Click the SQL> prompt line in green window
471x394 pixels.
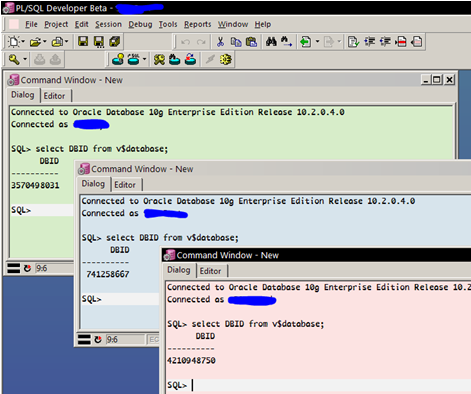[x=42, y=210]
